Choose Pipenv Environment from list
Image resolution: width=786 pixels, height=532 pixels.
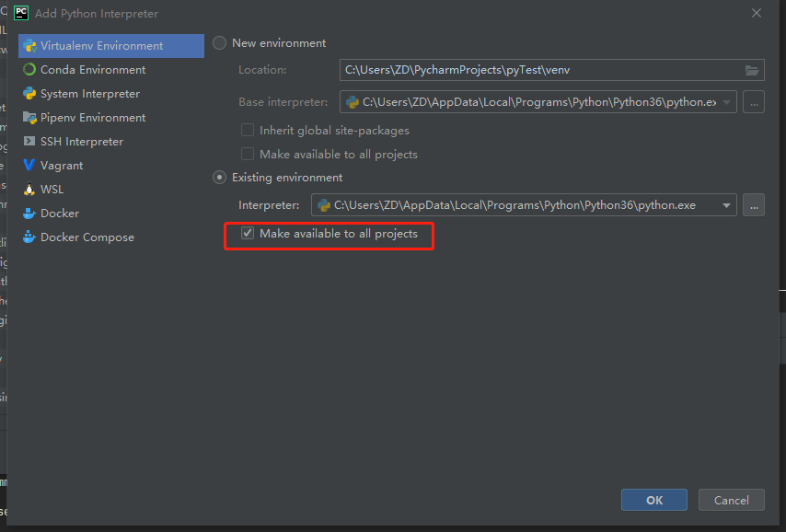point(111,117)
